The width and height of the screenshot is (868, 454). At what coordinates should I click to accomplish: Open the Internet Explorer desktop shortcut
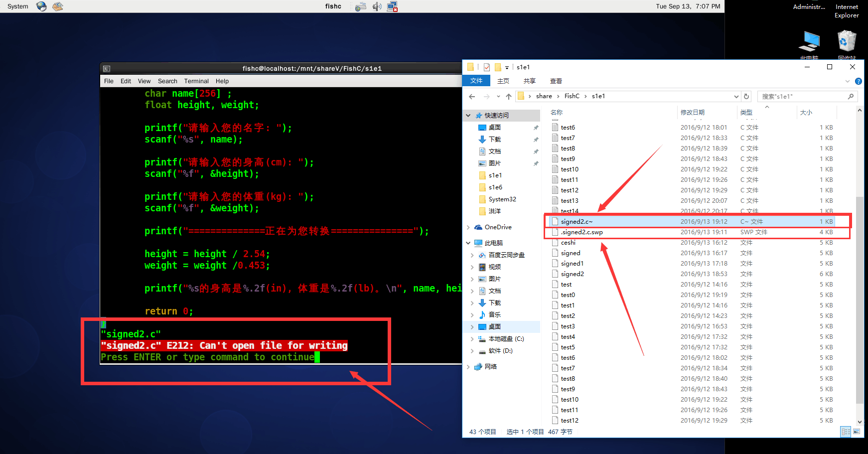(x=847, y=11)
